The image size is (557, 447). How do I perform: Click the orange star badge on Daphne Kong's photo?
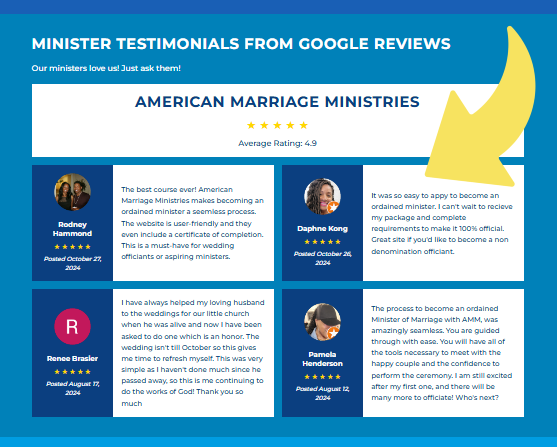333,207
